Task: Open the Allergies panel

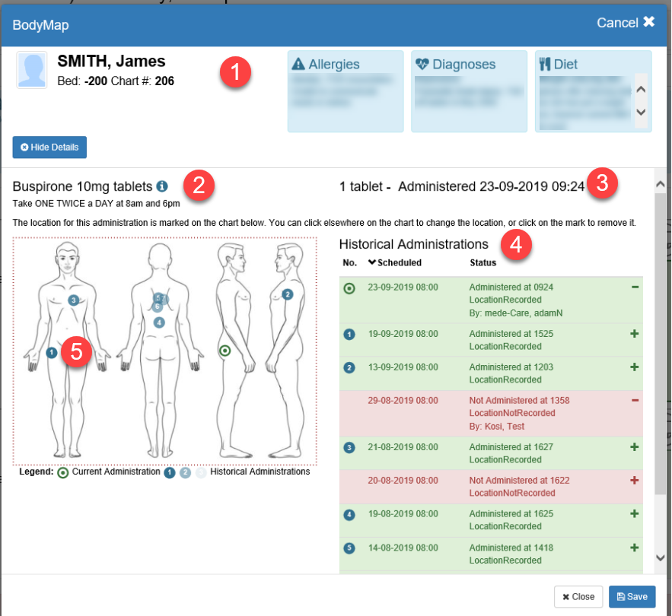Action: [x=346, y=91]
